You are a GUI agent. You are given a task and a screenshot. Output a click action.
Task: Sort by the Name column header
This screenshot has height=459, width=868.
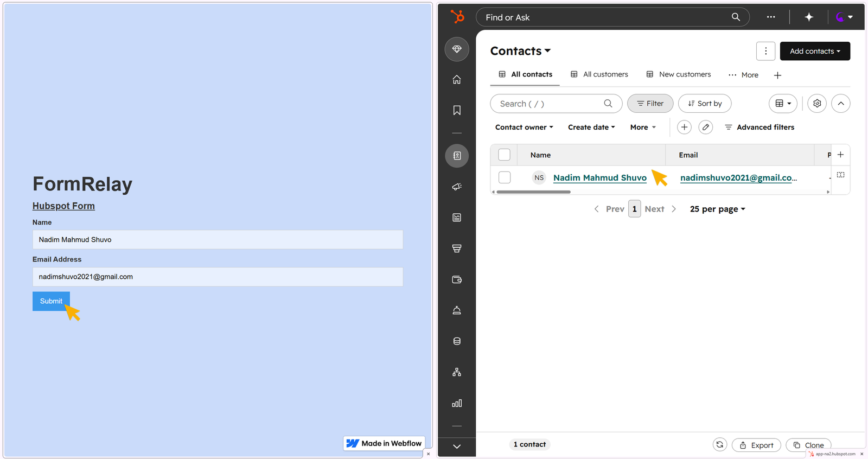540,155
